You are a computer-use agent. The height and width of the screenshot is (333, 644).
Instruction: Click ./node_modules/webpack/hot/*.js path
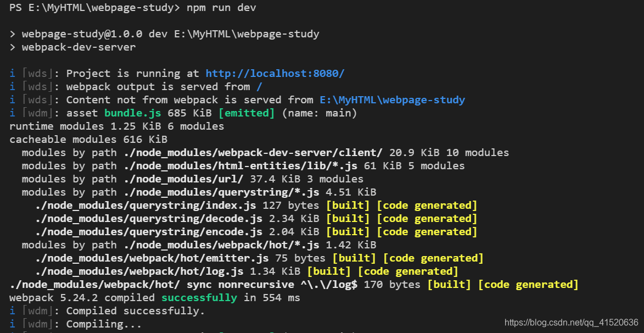coord(221,245)
